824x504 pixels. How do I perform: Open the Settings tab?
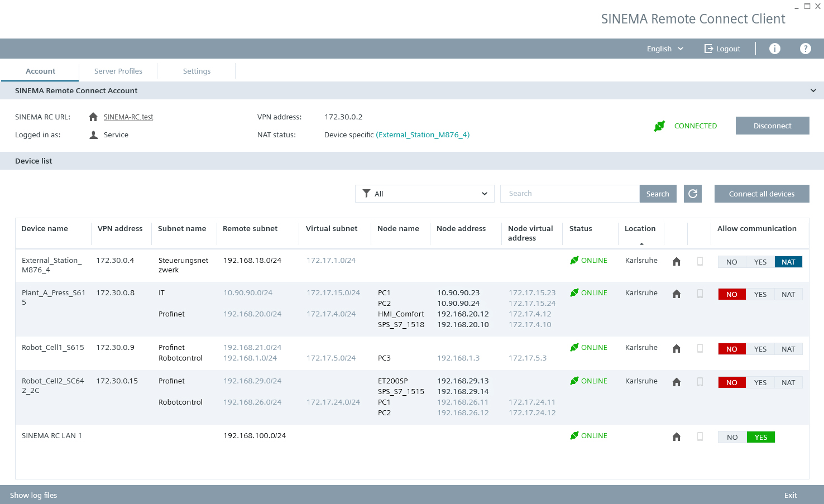coord(197,71)
